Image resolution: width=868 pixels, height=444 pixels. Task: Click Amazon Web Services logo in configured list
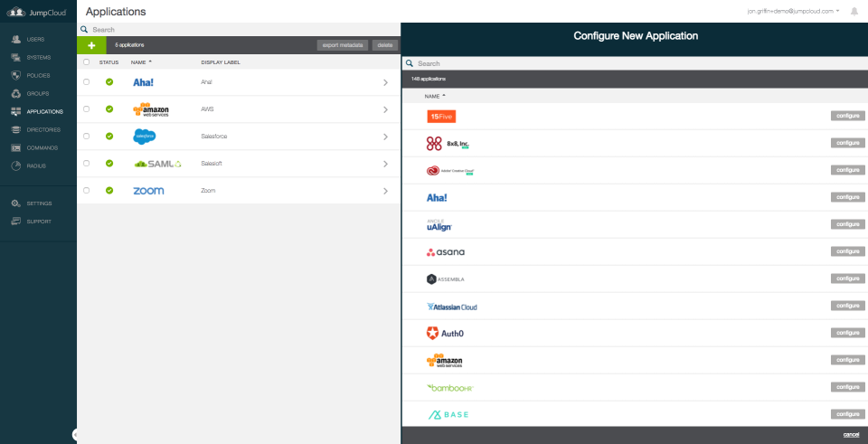(151, 109)
